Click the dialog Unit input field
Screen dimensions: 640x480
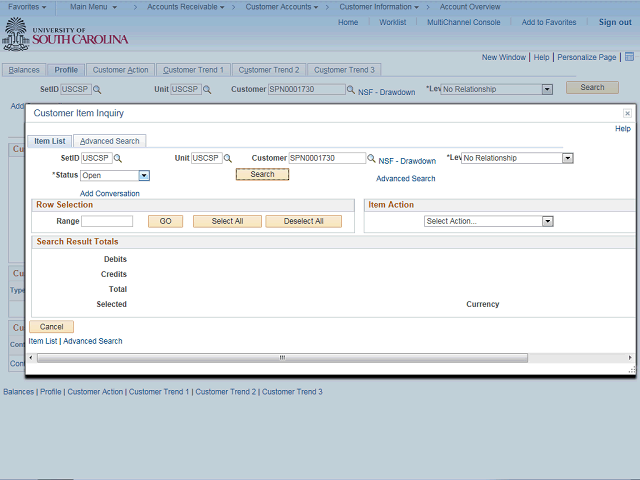click(x=207, y=158)
